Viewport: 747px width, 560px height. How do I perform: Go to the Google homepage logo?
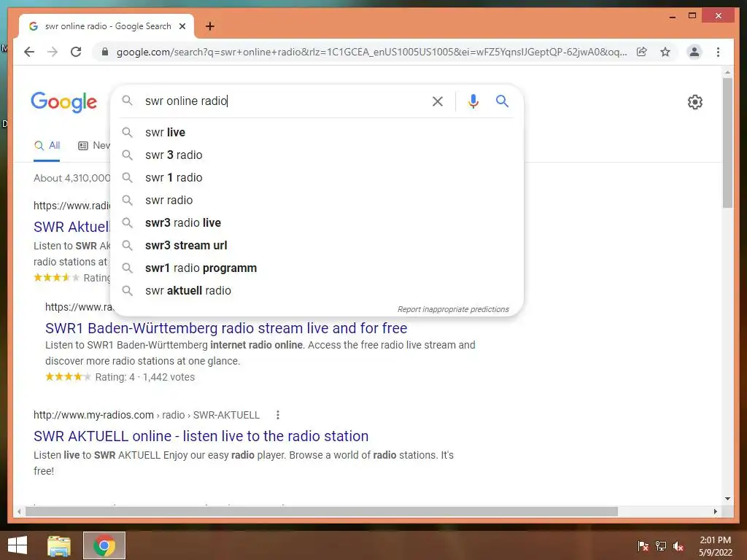coord(64,102)
